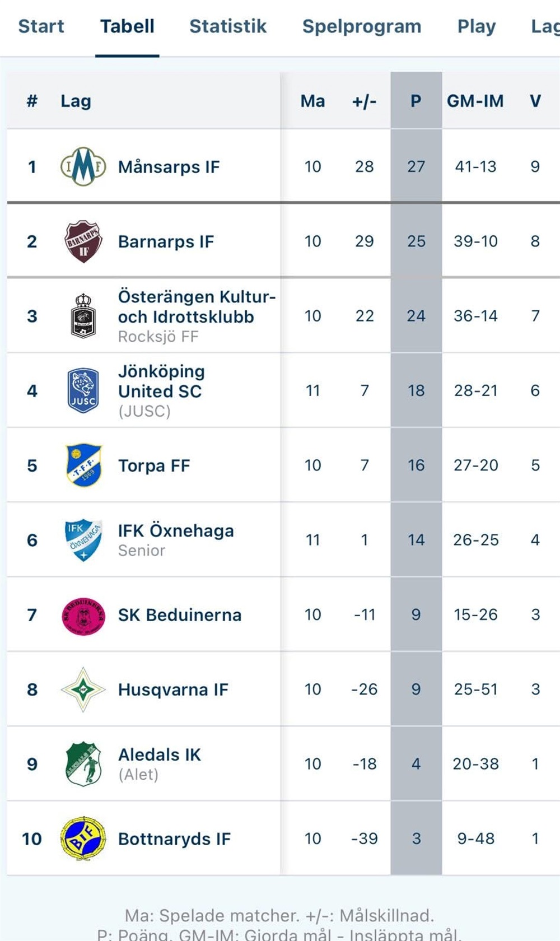Select the Husqvarna IF team name
This screenshot has height=941, width=560.
(x=173, y=690)
